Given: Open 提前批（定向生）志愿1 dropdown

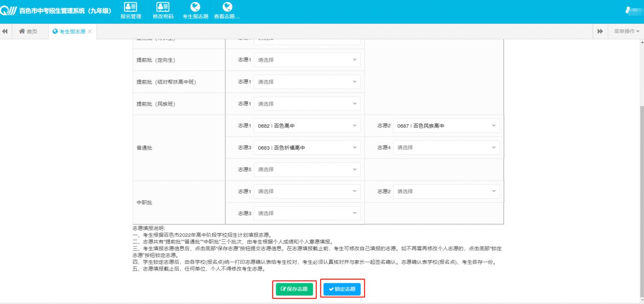Looking at the screenshot, I should [x=307, y=60].
